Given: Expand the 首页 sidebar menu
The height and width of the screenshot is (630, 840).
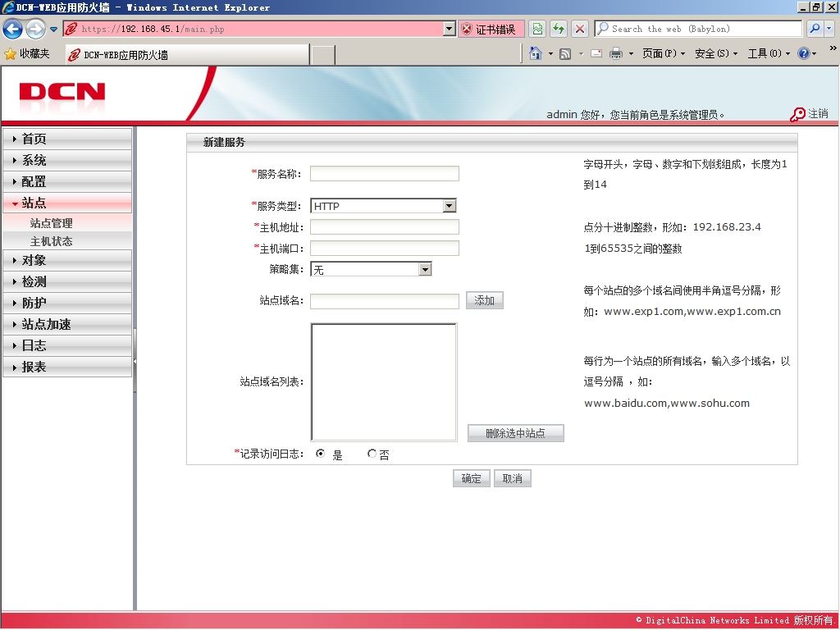Looking at the screenshot, I should tap(67, 139).
